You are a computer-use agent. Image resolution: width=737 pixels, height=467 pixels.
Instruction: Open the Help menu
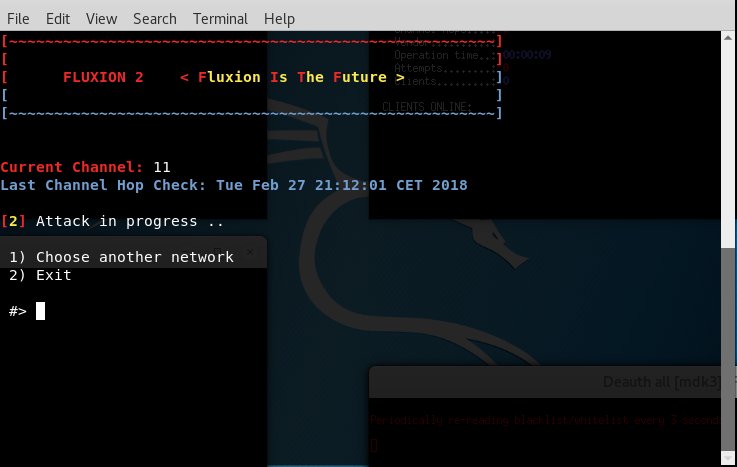279,19
